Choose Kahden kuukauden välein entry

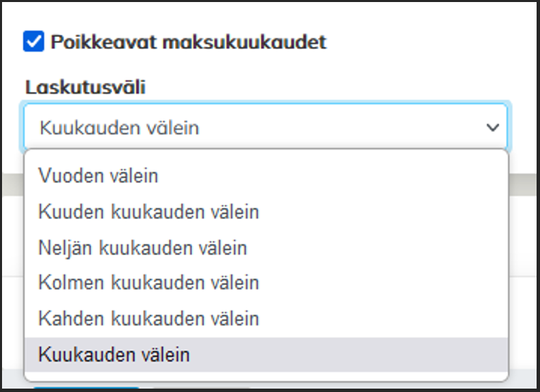click(149, 318)
